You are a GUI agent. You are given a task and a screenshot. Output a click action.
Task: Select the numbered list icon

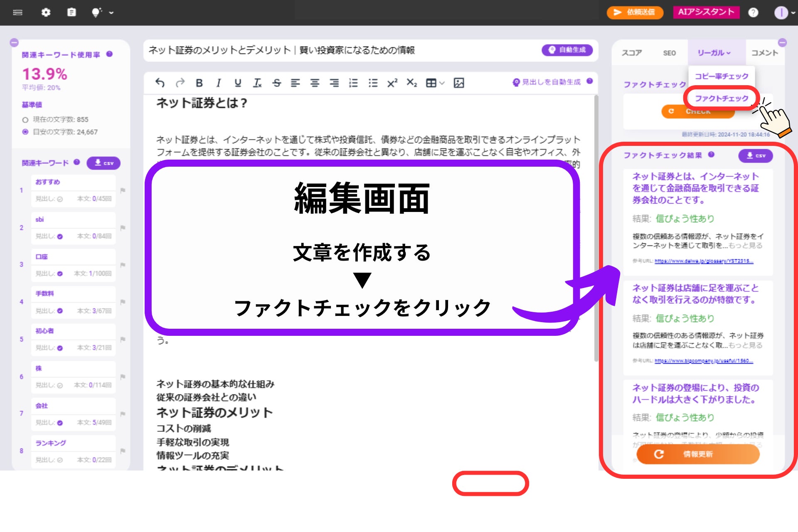click(353, 83)
